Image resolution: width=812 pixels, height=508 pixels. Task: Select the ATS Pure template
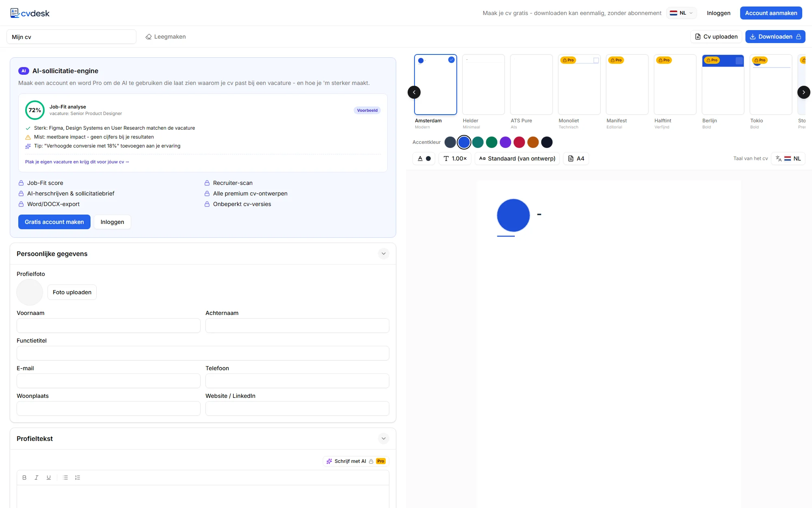coord(531,85)
